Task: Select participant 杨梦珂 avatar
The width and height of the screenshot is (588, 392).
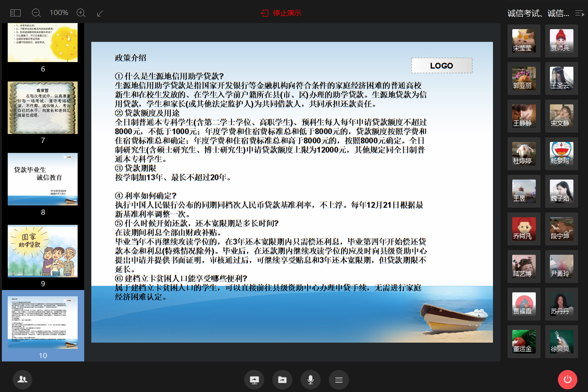Action: (x=562, y=154)
